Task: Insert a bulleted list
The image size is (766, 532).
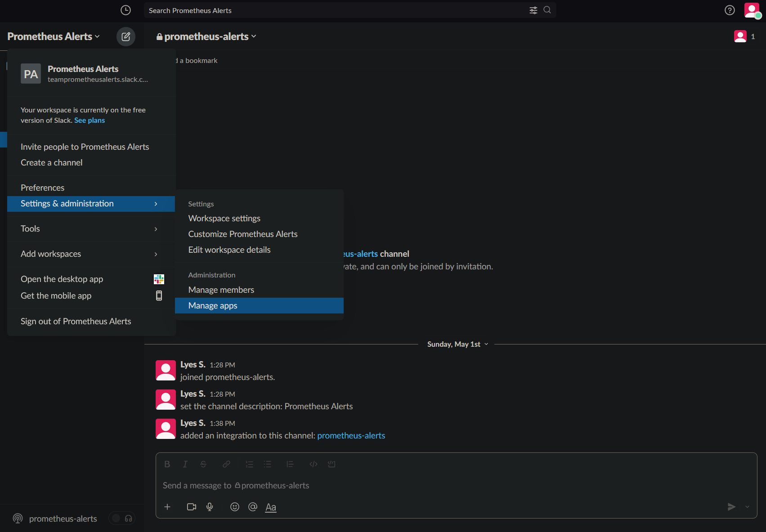Action: point(268,464)
